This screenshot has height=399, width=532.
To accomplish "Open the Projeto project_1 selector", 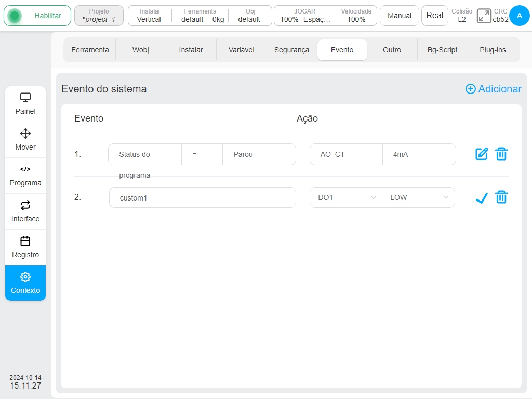I will click(x=99, y=16).
